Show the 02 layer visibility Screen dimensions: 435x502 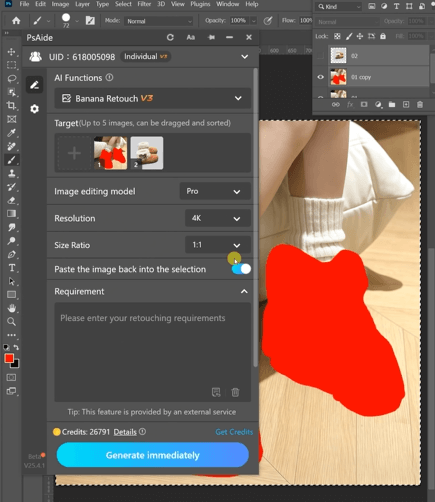tap(320, 56)
